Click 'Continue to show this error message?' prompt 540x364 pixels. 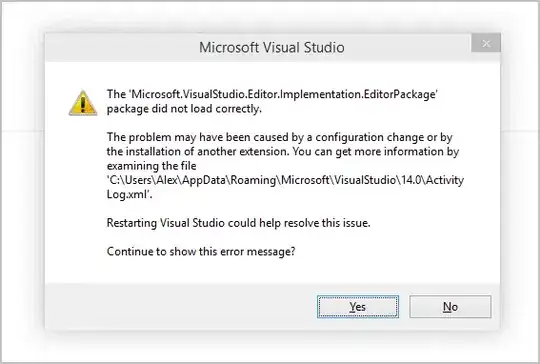201,252
